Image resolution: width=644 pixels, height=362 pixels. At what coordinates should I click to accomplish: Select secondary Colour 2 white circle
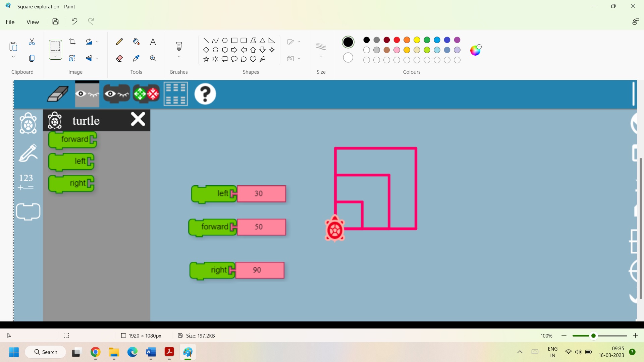tap(348, 58)
